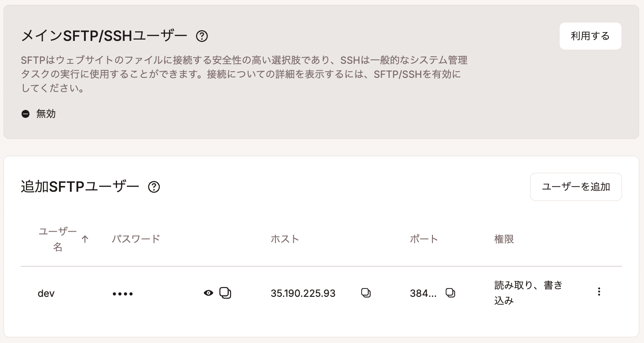Click the ascending sort arrow icon
The height and width of the screenshot is (343, 644).
pyautogui.click(x=85, y=239)
